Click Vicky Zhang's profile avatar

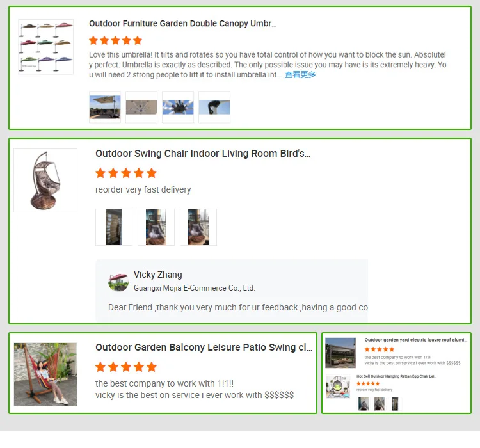click(118, 282)
